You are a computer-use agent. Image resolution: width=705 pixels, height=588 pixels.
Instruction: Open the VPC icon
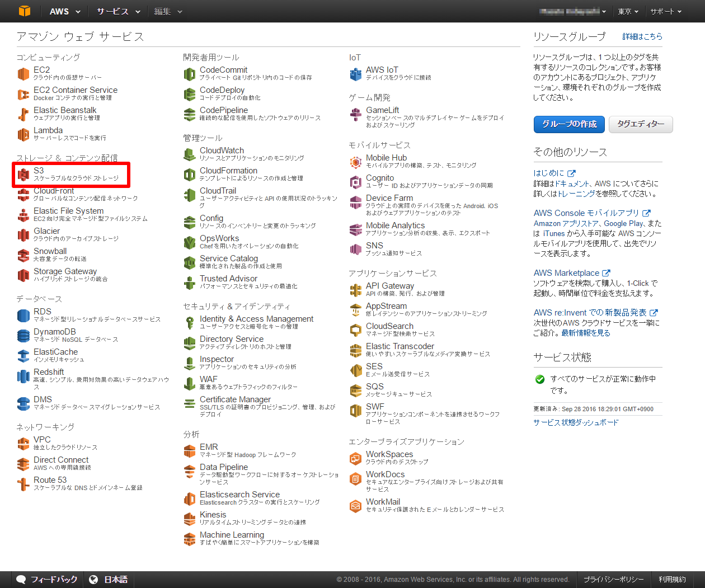pyautogui.click(x=23, y=444)
